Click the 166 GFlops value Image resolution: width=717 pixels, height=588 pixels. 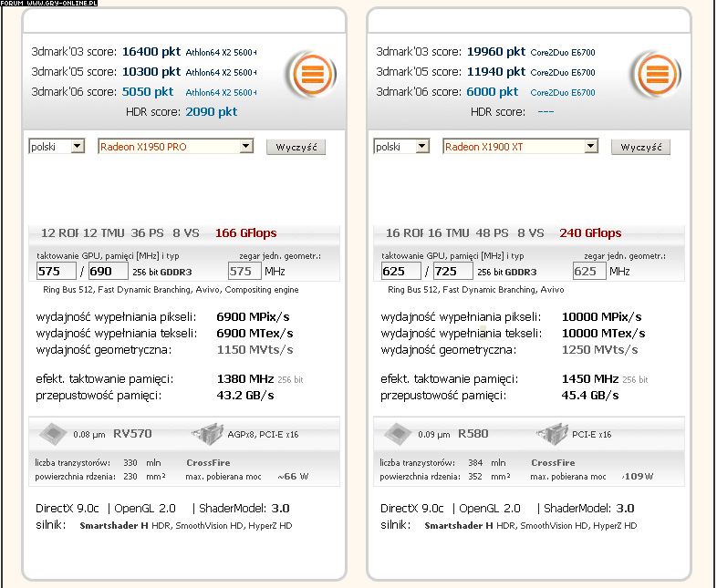click(x=246, y=233)
